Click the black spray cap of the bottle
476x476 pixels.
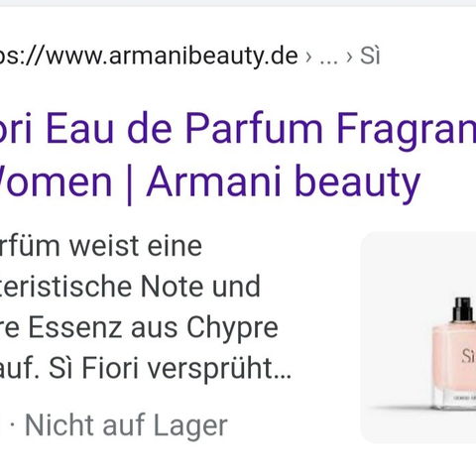(463, 309)
